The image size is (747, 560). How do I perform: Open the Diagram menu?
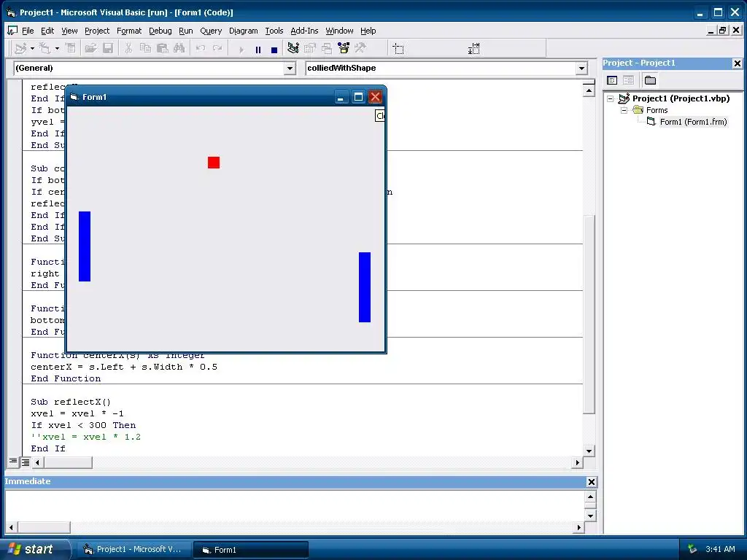pyautogui.click(x=244, y=31)
